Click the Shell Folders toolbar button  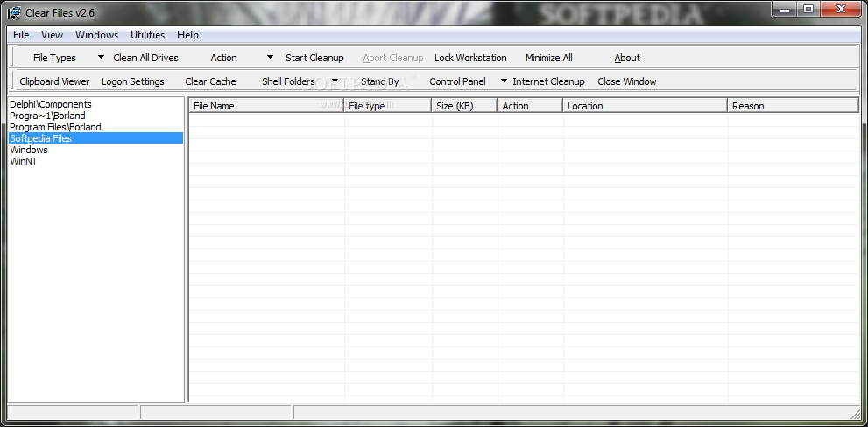click(288, 81)
